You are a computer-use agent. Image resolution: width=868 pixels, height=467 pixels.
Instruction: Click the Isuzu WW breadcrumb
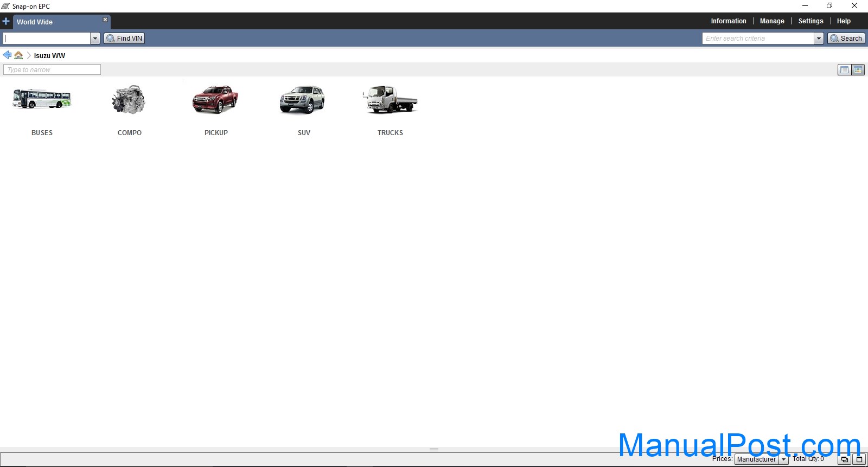pyautogui.click(x=49, y=56)
